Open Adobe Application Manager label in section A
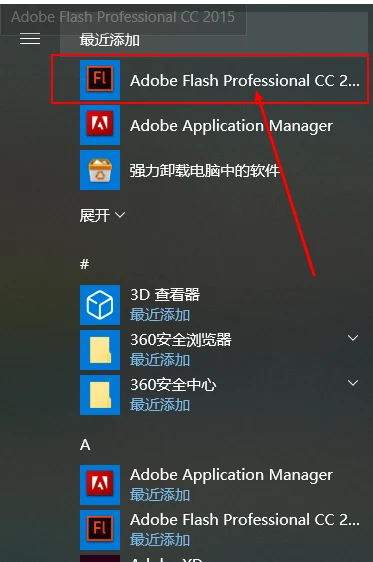The image size is (373, 562). (x=231, y=475)
